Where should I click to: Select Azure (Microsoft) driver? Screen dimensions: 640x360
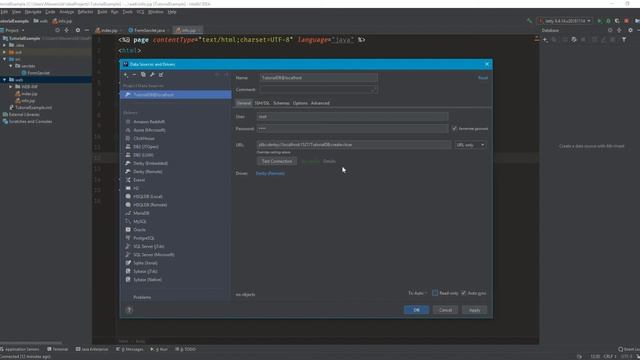pos(149,130)
